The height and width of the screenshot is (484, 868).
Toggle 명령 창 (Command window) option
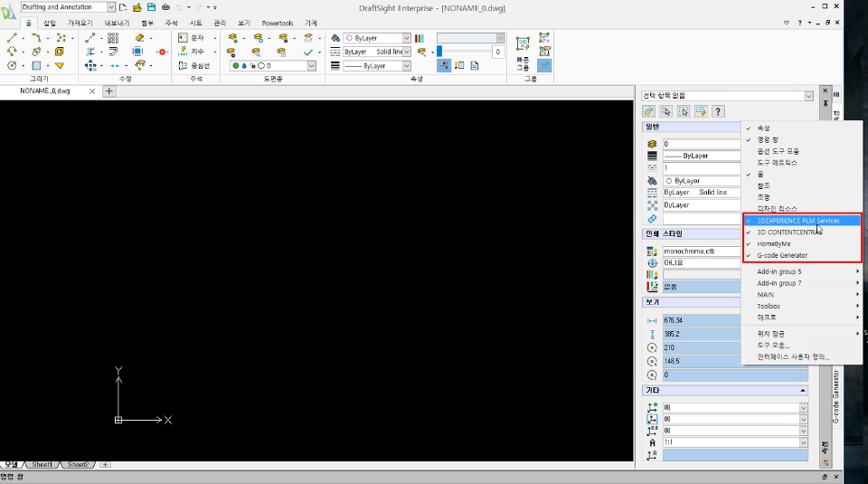(802, 139)
